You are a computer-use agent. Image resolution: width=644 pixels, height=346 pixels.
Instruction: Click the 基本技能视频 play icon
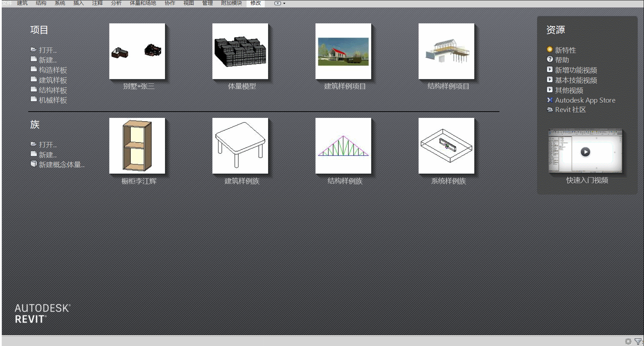(550, 80)
